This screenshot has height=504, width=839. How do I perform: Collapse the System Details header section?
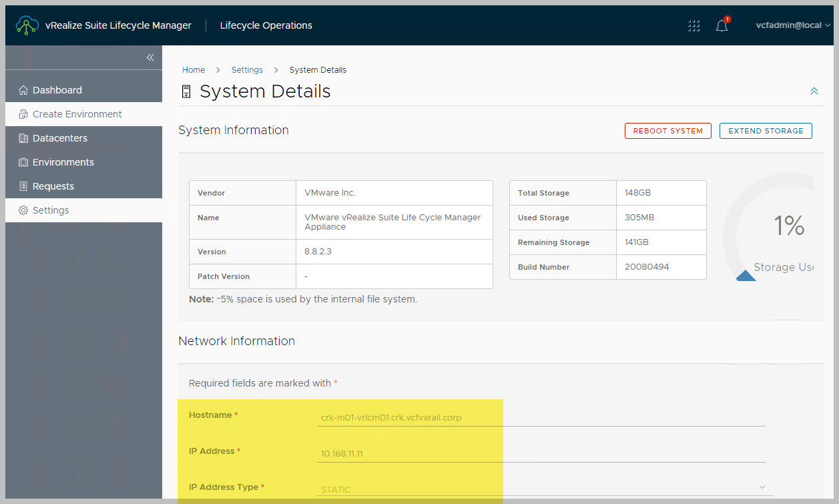814,91
